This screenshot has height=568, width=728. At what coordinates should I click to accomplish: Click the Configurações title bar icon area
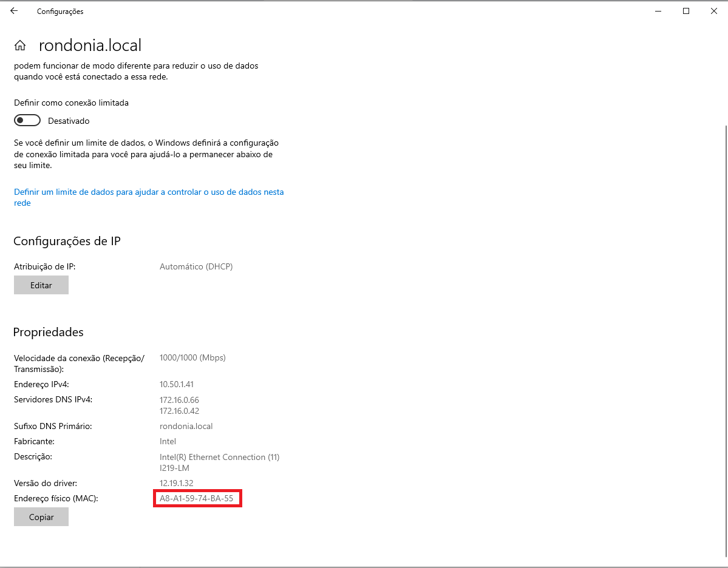point(60,11)
